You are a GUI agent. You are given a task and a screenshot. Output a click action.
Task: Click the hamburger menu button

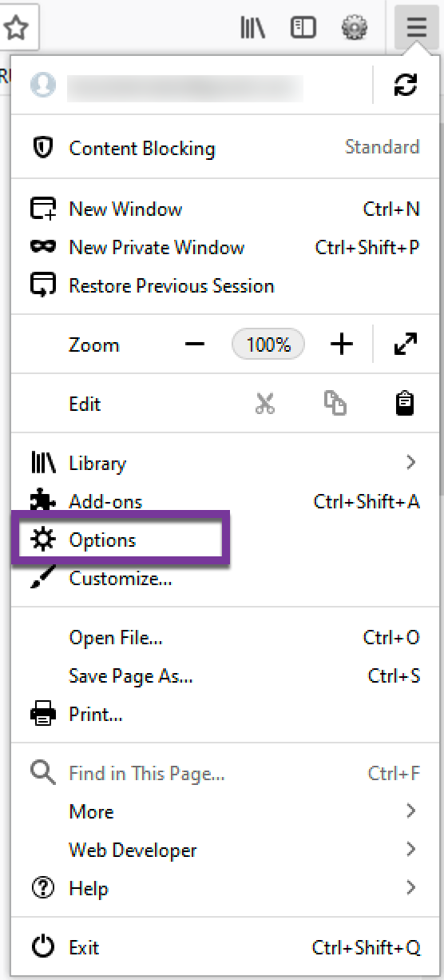[x=417, y=29]
